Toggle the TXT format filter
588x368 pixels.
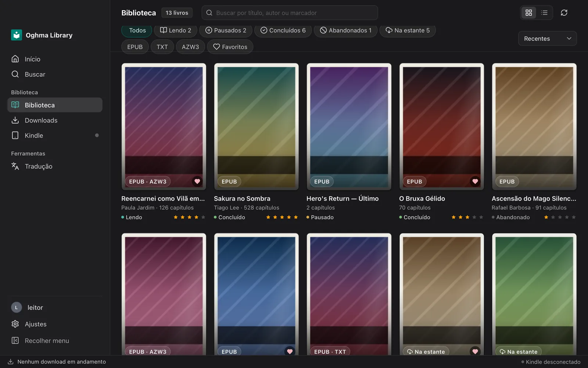[x=162, y=47]
